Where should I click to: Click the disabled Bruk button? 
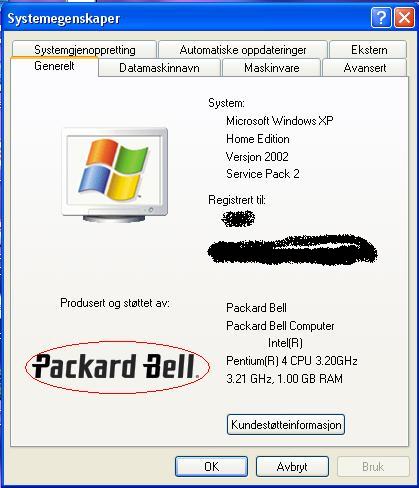click(373, 467)
